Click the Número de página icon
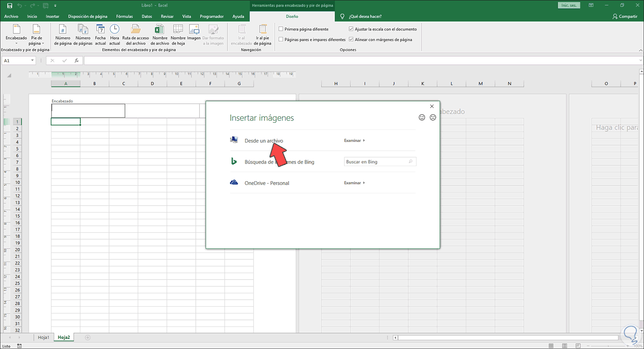The image size is (644, 349). tap(63, 34)
